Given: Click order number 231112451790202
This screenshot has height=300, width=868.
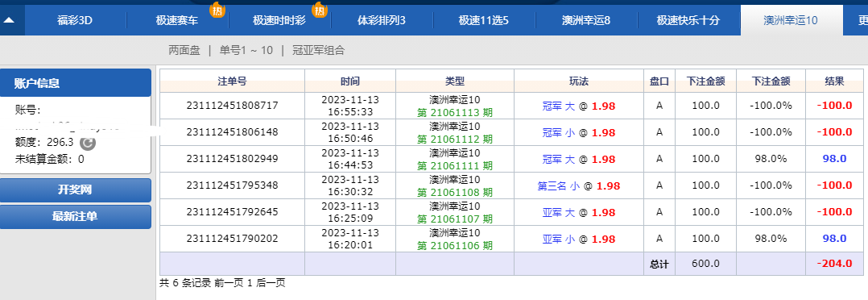Looking at the screenshot, I should point(232,239).
